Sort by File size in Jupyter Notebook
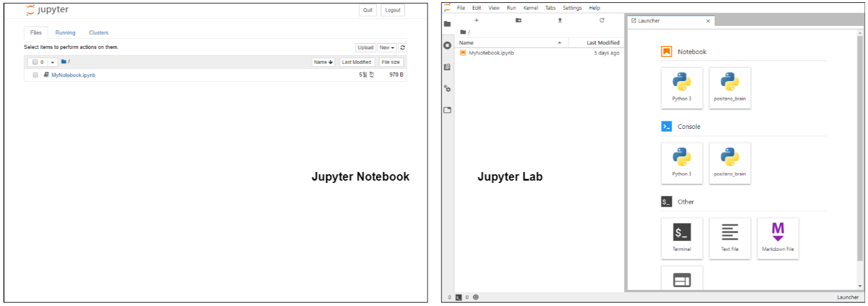This screenshot has height=306, width=868. coord(391,62)
